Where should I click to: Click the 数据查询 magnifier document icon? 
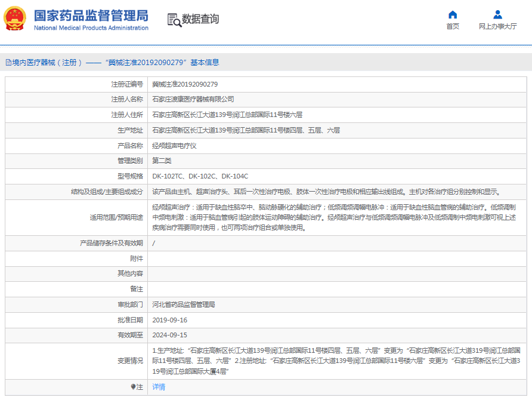[174, 20]
